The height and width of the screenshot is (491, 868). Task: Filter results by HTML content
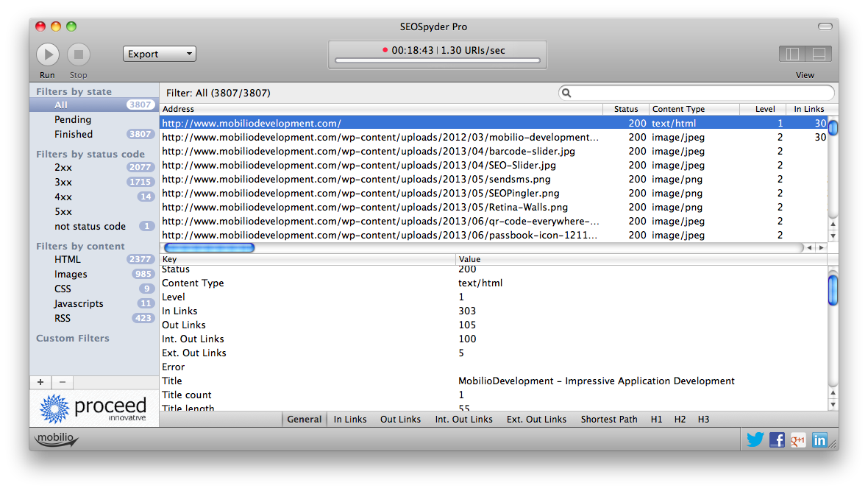coord(94,259)
